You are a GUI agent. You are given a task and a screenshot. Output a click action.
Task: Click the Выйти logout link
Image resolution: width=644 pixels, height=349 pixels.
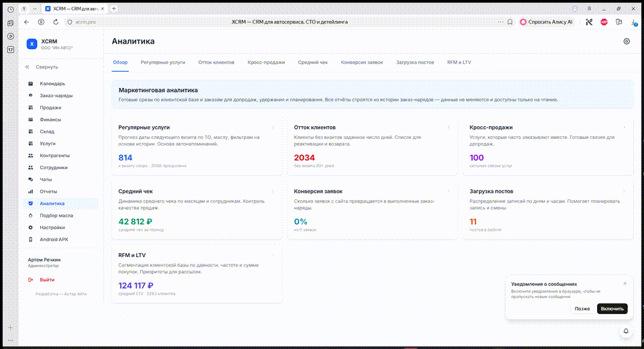tap(47, 279)
